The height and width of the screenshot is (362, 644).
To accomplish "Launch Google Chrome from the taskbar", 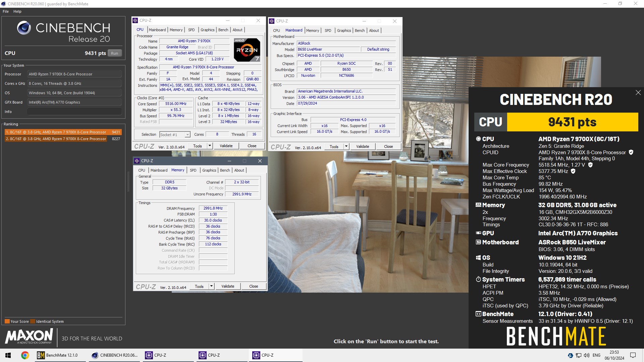I will (25, 355).
